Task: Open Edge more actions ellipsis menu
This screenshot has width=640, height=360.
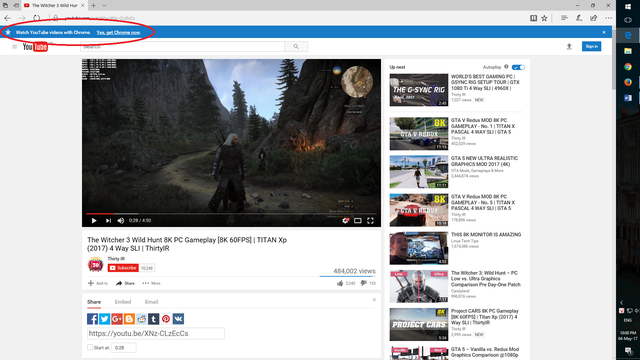Action: pos(608,18)
